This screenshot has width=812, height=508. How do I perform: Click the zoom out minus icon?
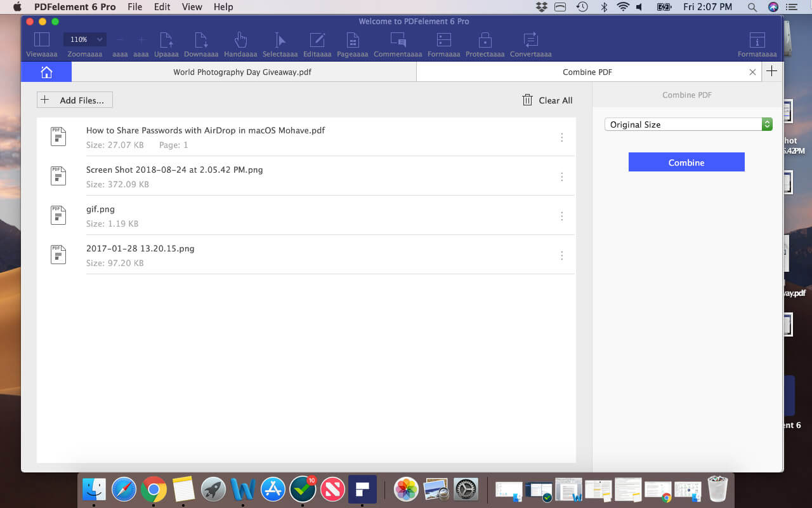coord(120,40)
